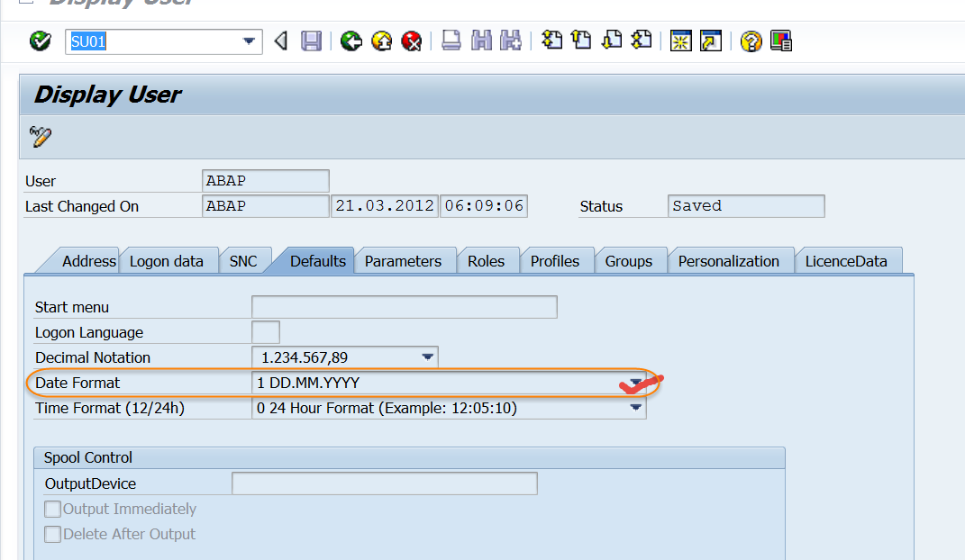Open Customize Local Layout icon
Image resolution: width=965 pixels, height=560 pixels.
(781, 41)
